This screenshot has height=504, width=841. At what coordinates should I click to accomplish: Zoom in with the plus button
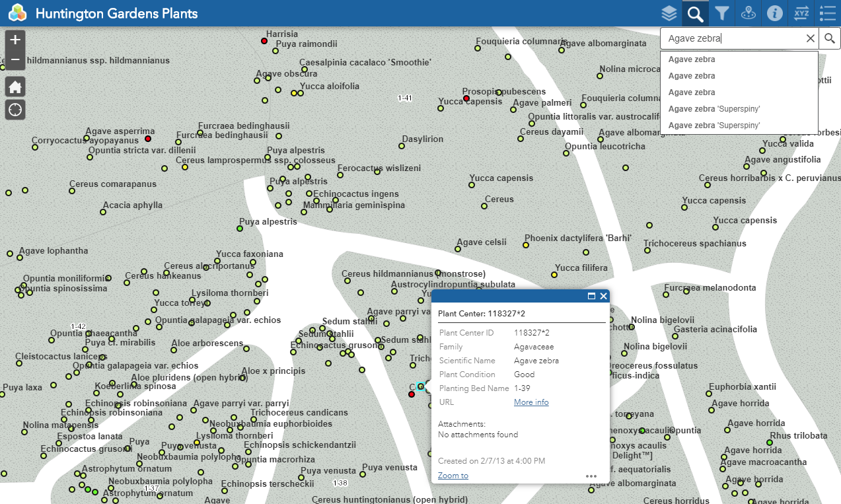click(x=15, y=40)
